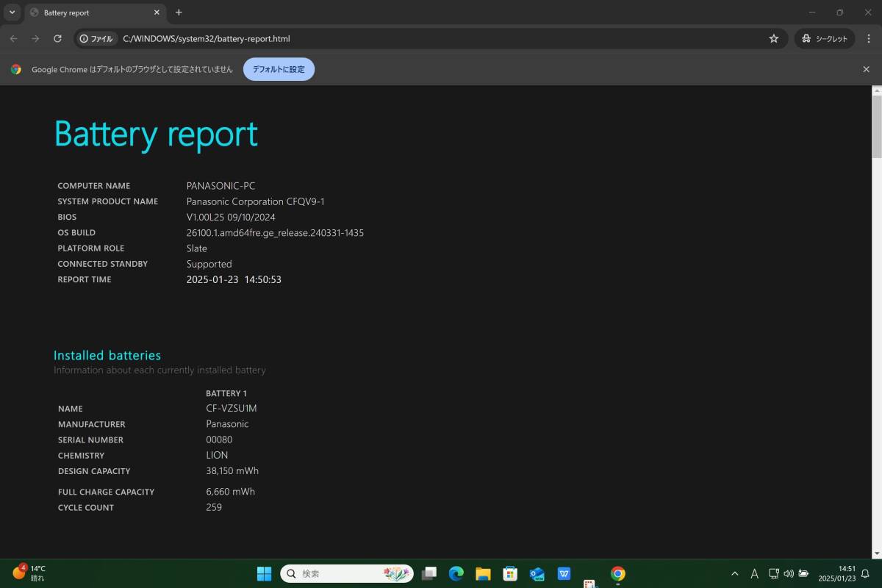Image resolution: width=882 pixels, height=588 pixels.
Task: Open Microsoft Store from the taskbar
Action: coord(510,573)
